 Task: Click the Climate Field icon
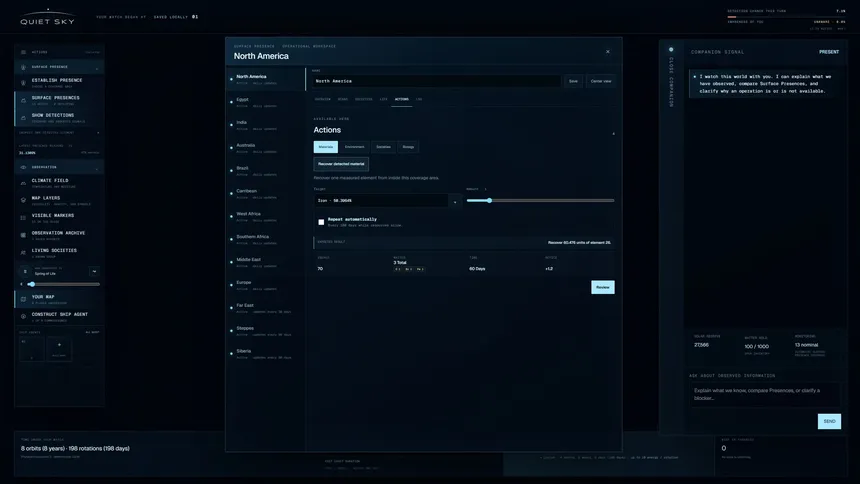coord(23,183)
